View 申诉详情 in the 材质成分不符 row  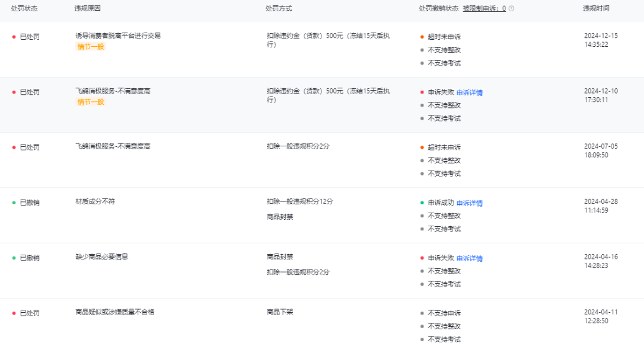coord(469,203)
